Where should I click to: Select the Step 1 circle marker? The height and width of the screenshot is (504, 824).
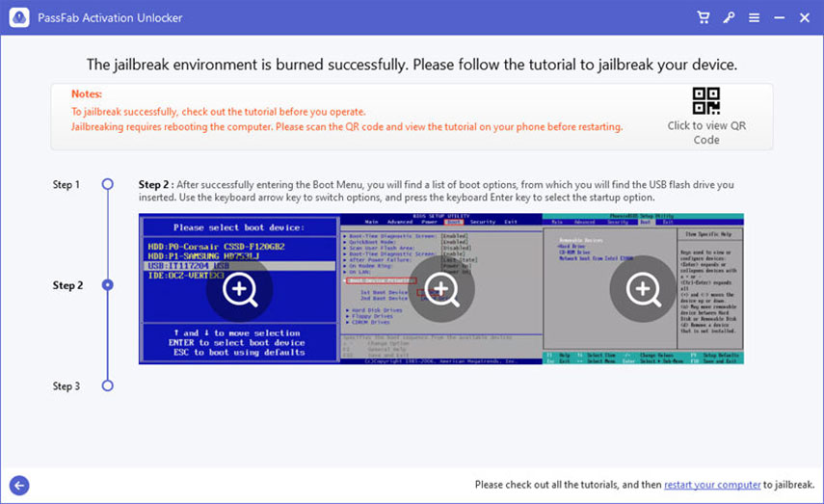(x=107, y=184)
